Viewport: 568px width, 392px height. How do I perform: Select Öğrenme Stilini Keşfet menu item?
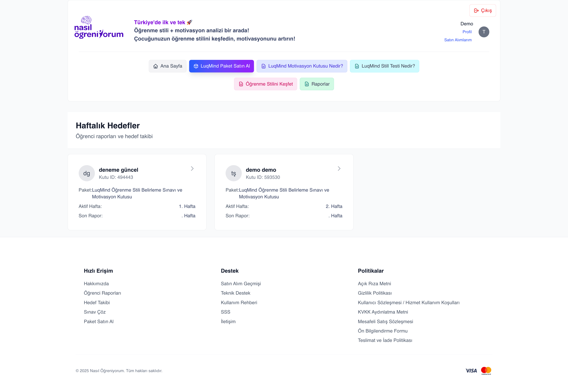265,84
